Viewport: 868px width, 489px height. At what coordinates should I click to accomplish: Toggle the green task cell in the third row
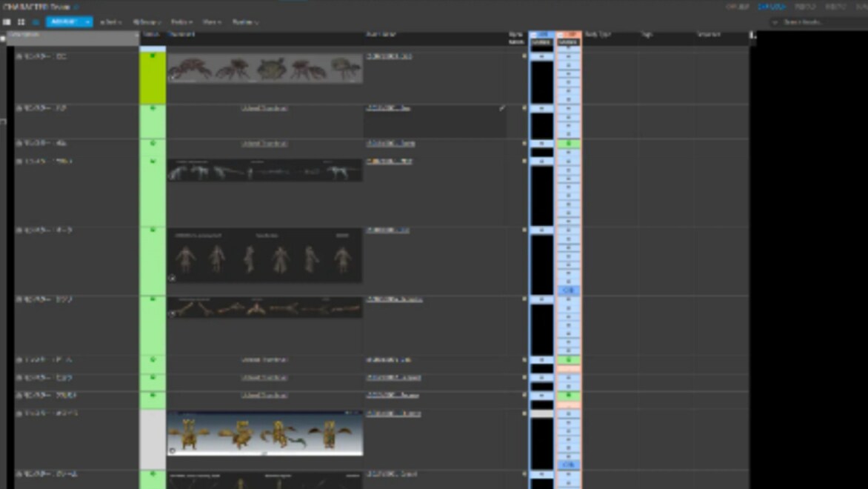click(568, 144)
